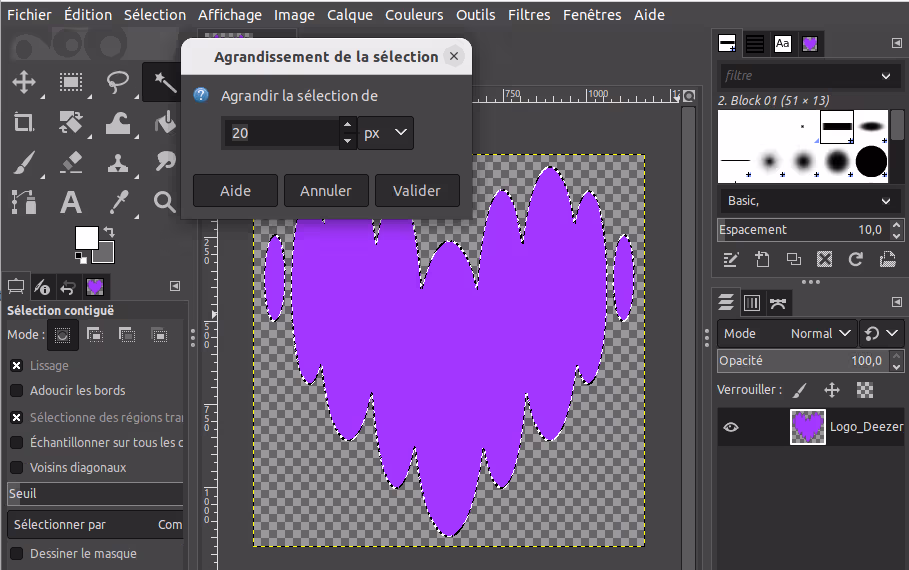Hide the Logo_Deezer layer with eye icon
Image resolution: width=909 pixels, height=570 pixels.
[732, 427]
